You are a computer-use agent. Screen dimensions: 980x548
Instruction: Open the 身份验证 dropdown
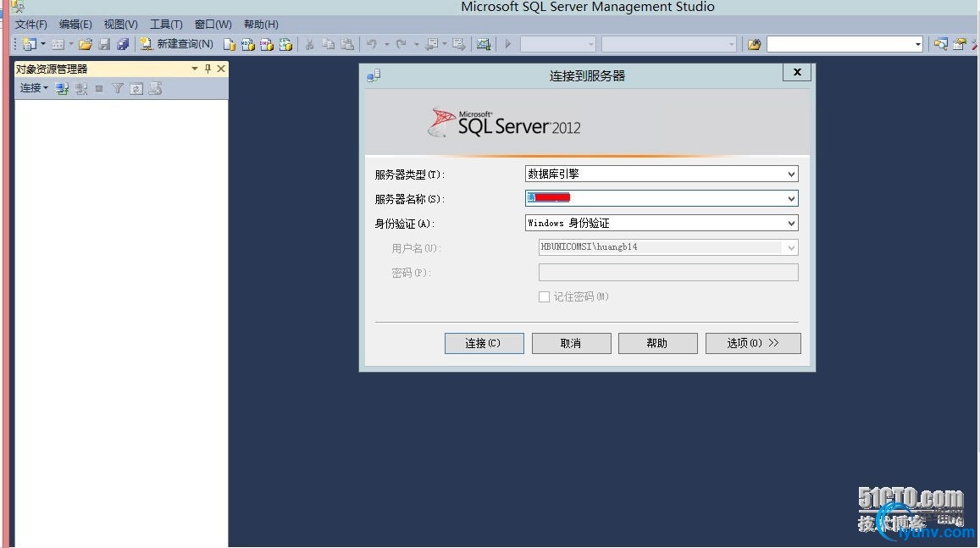662,223
